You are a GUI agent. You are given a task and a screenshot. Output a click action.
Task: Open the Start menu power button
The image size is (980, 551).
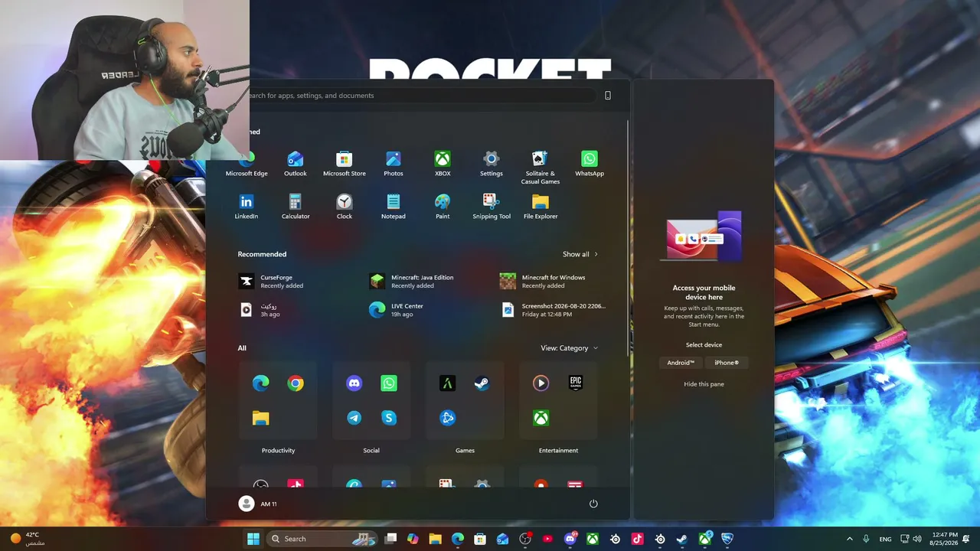tap(593, 504)
